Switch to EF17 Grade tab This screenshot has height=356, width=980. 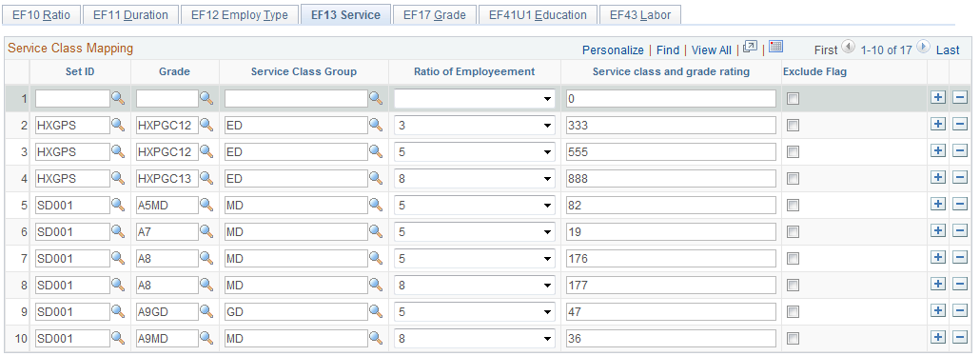435,14
